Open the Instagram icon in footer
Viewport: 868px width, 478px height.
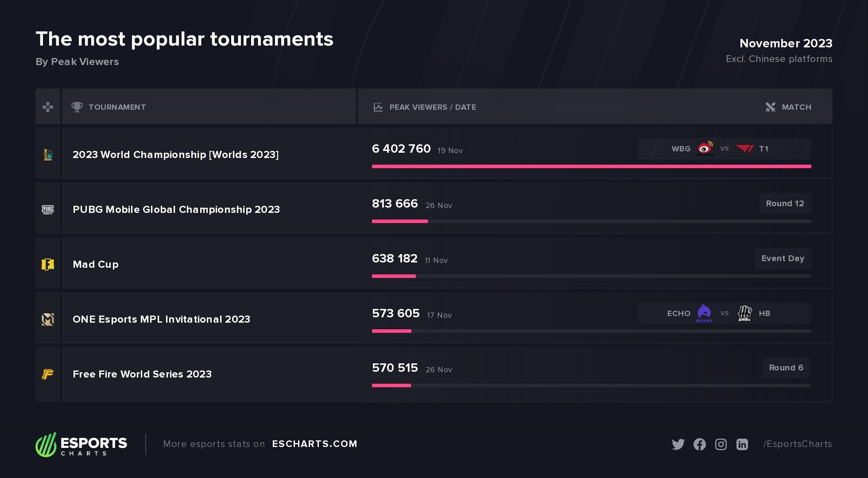(721, 444)
